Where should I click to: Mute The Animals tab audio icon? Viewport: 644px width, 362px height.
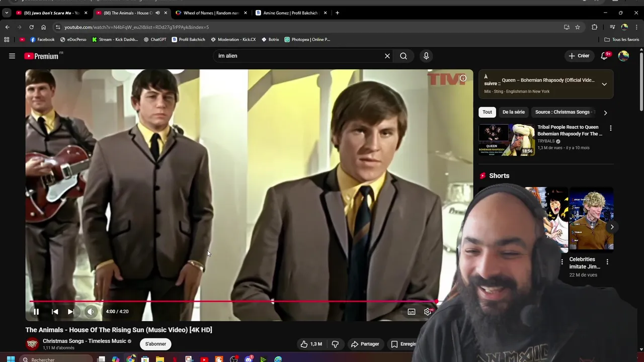coord(157,13)
